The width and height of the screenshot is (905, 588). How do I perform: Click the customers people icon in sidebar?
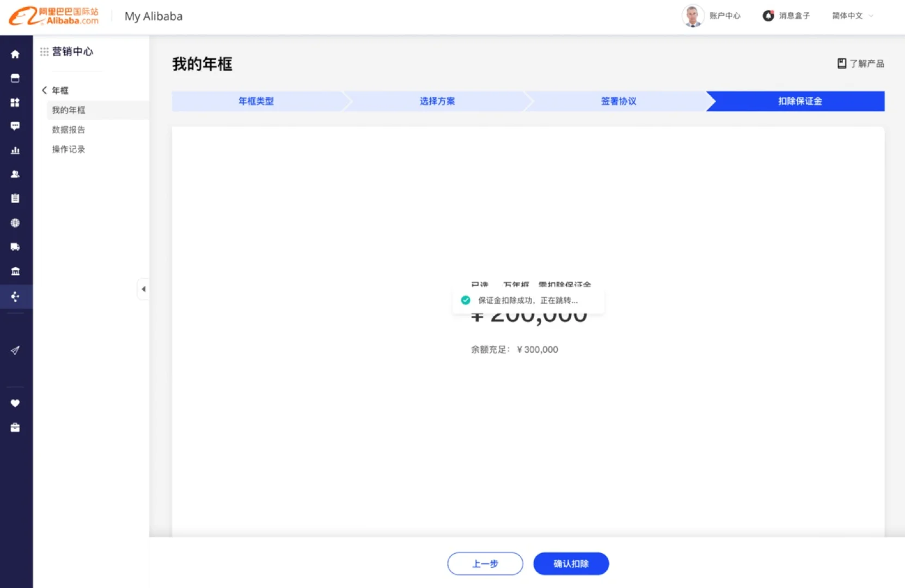pos(15,174)
